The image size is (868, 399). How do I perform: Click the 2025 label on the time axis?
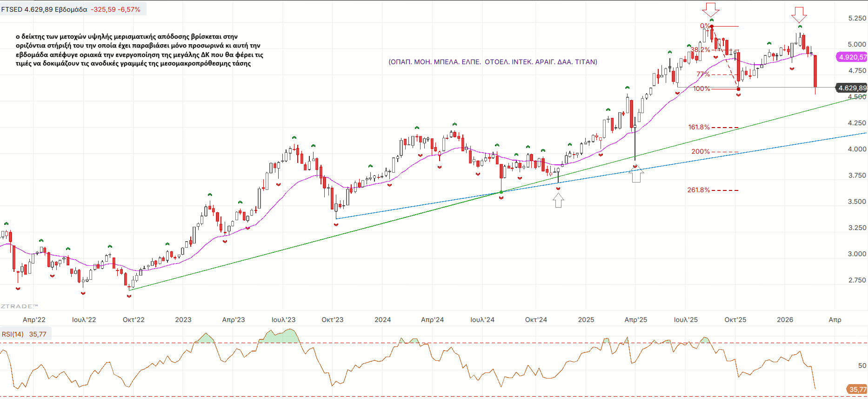586,320
